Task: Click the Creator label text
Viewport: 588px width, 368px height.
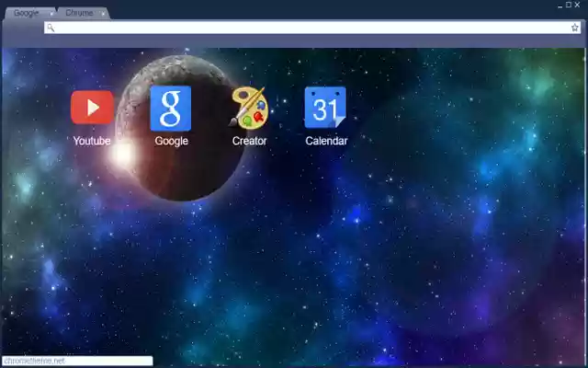Action: [249, 141]
